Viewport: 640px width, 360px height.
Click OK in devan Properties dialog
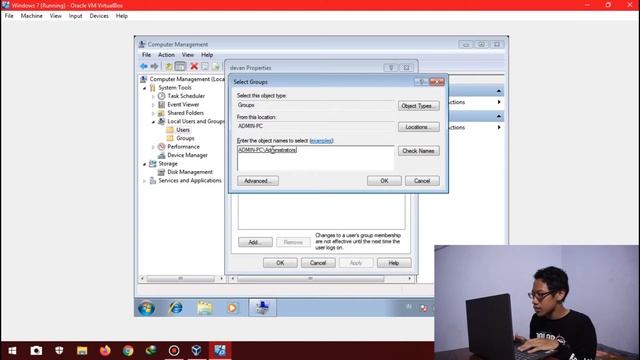click(x=280, y=263)
